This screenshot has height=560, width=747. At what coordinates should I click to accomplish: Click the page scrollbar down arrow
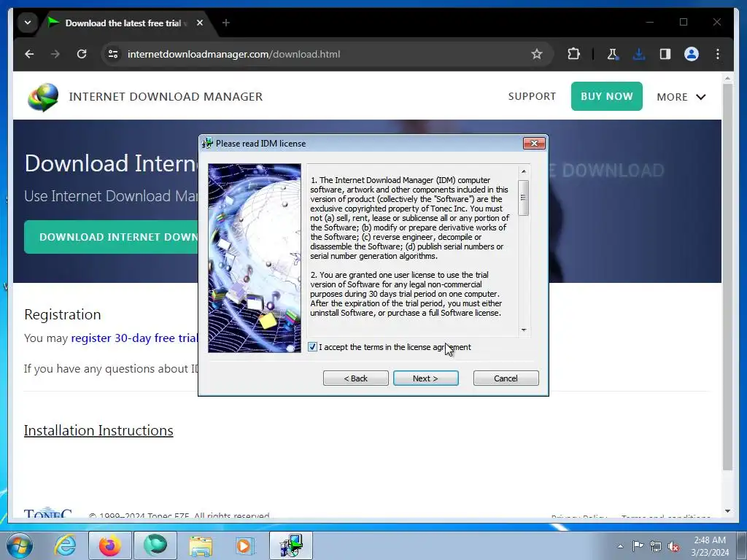(x=727, y=511)
